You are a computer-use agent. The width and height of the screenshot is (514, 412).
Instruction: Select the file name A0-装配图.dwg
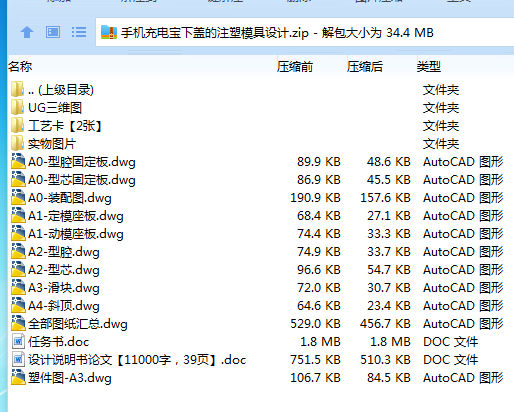(x=70, y=198)
